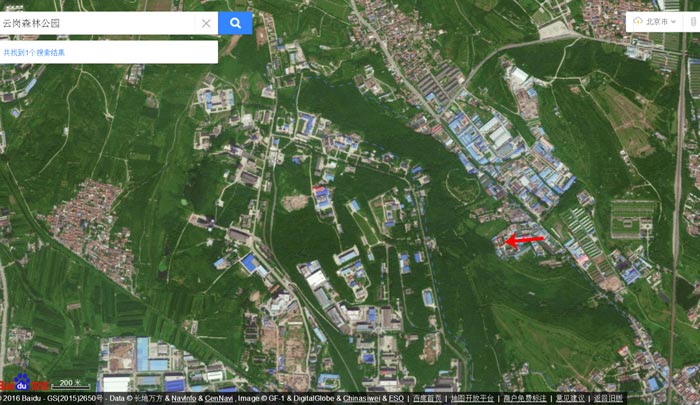Open the ESO attribution link

397,398
